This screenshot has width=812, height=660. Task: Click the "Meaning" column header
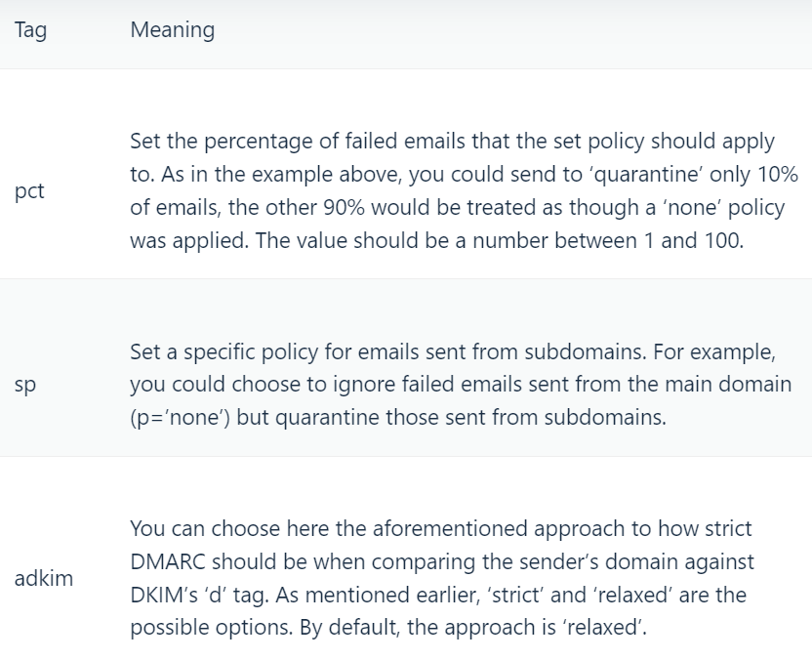click(172, 30)
